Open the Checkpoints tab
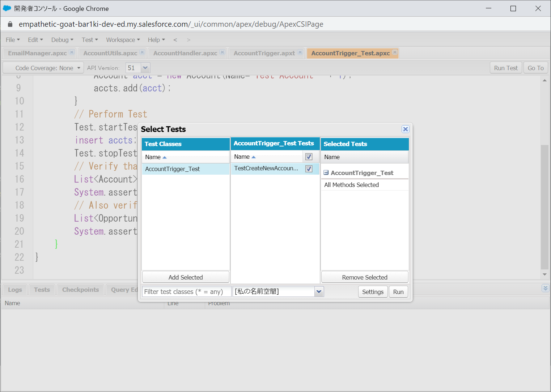Viewport: 551px width, 392px height. (80, 290)
